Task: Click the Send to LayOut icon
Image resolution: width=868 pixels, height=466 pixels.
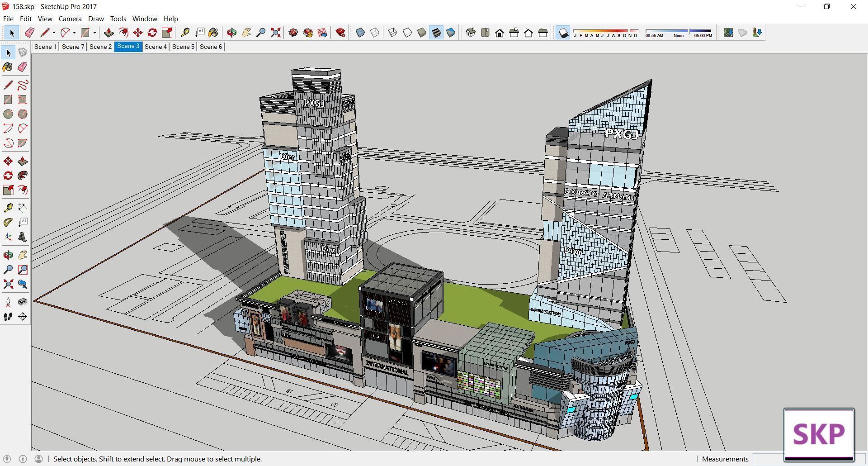Action: [x=322, y=33]
